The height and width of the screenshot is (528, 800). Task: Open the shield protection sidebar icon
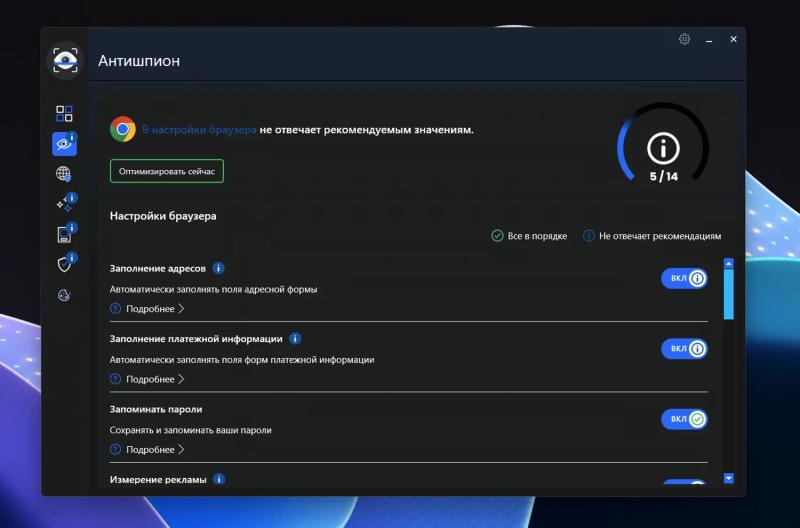click(64, 264)
